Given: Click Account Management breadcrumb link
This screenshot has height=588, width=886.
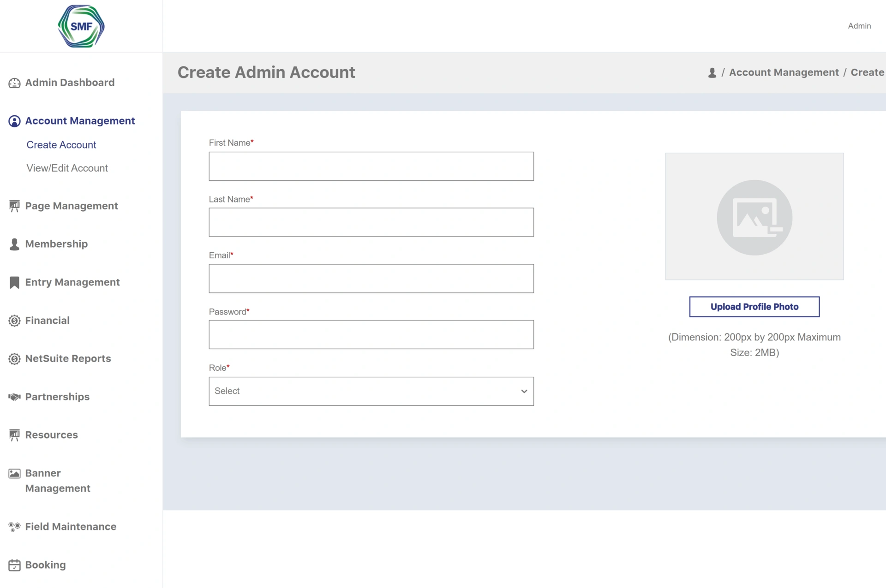Looking at the screenshot, I should [784, 73].
